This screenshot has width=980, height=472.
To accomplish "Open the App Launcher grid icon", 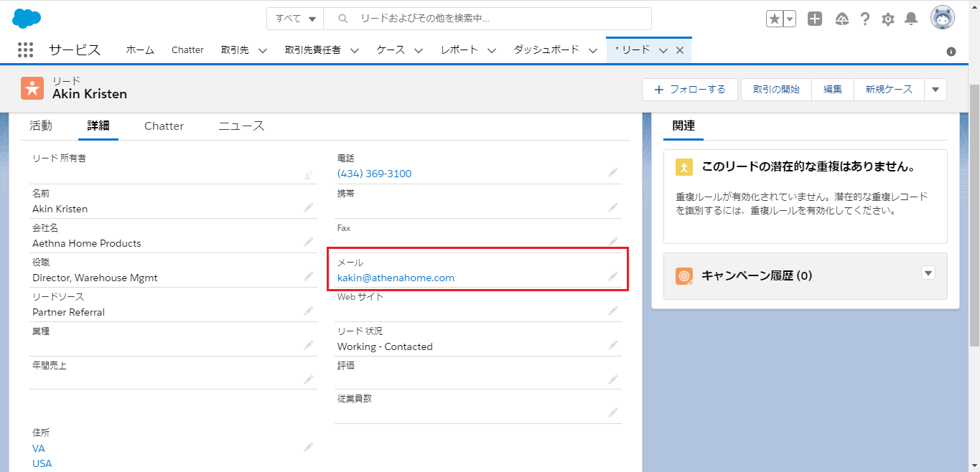I will 25,49.
